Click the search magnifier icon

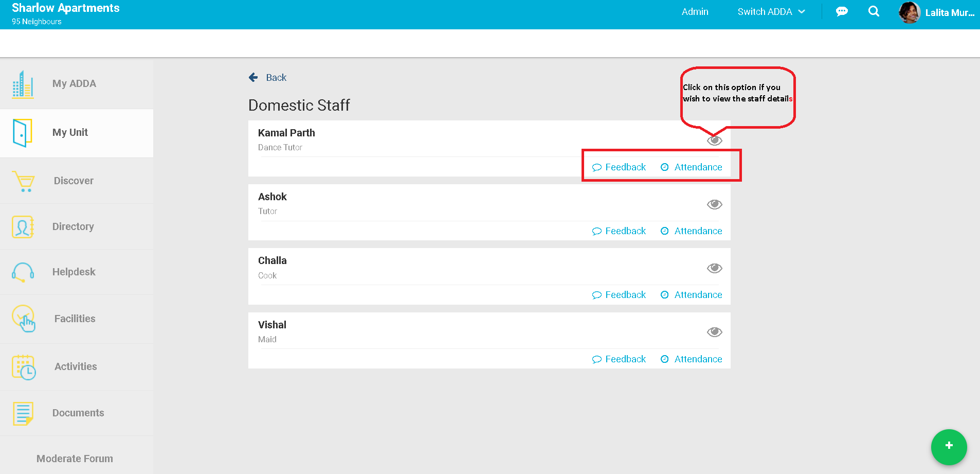[874, 11]
